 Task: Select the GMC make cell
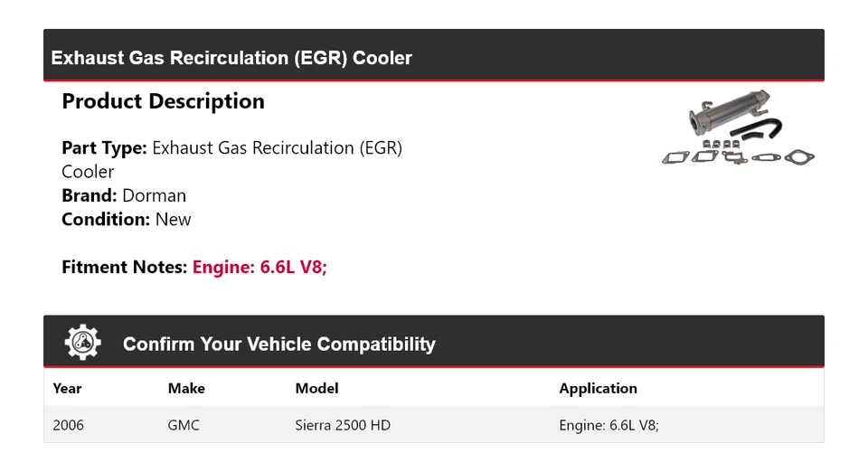[184, 424]
